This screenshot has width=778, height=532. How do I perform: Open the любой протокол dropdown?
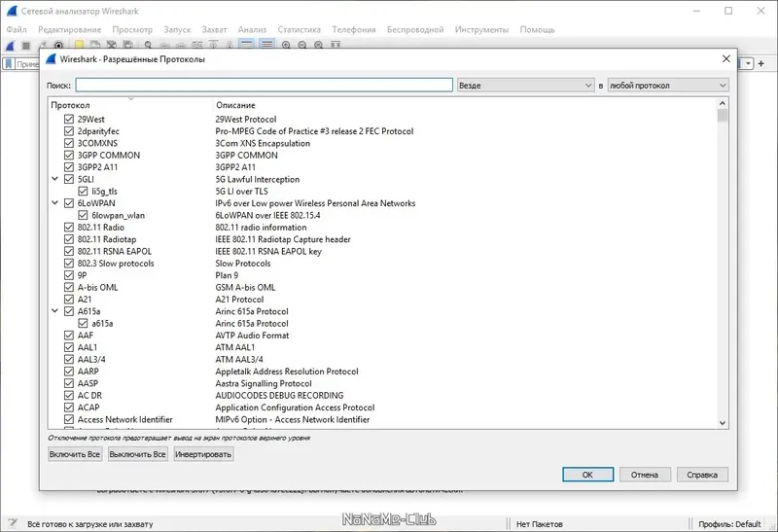[668, 86]
